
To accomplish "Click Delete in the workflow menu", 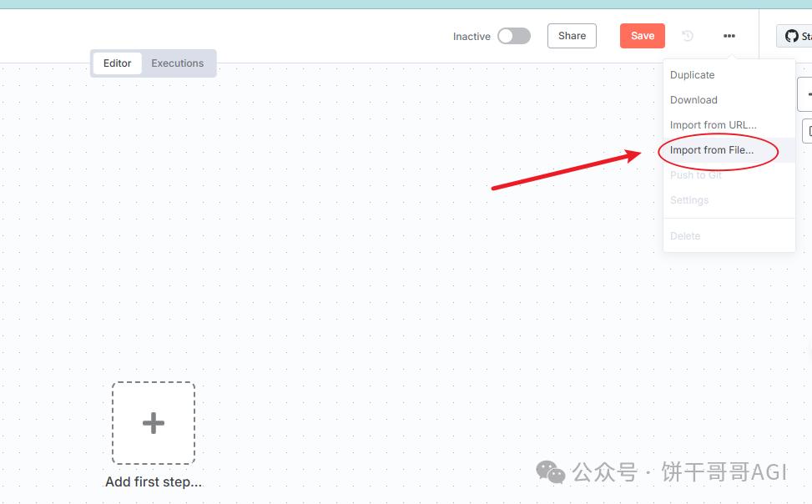I will 685,236.
